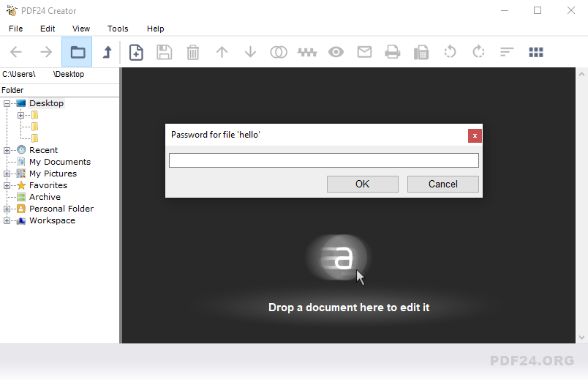The width and height of the screenshot is (588, 380).
Task: Go back with the left arrow toolbar icon
Action: point(16,52)
